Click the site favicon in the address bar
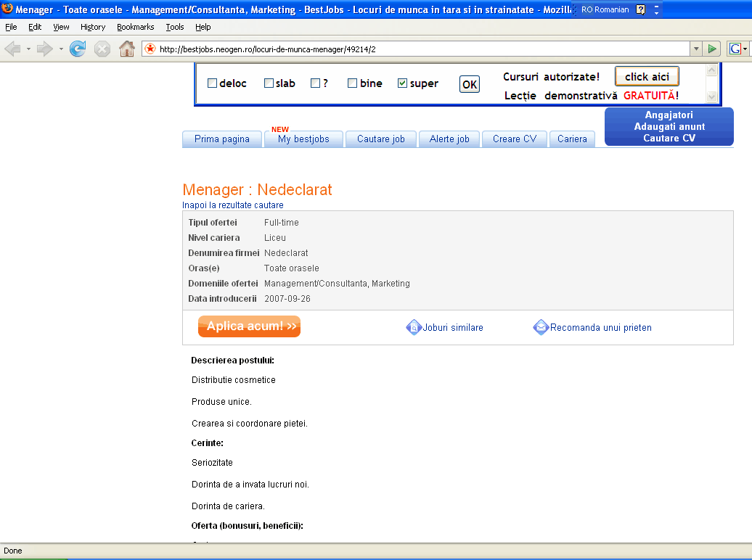This screenshot has height=560, width=752. click(x=150, y=49)
